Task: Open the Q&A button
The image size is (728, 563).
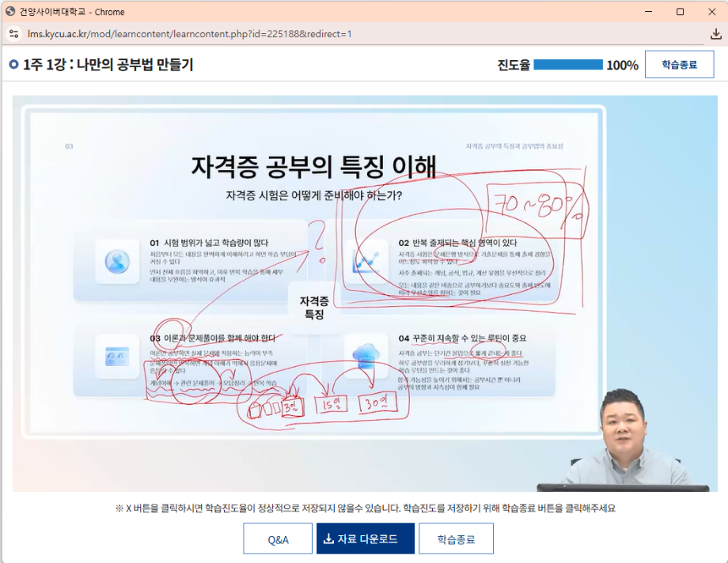Action: (x=278, y=538)
